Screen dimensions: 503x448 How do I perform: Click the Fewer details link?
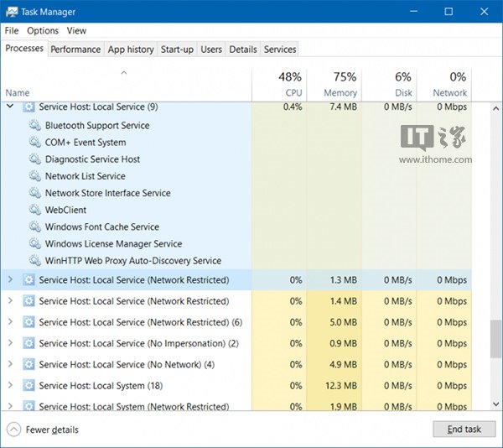52,430
